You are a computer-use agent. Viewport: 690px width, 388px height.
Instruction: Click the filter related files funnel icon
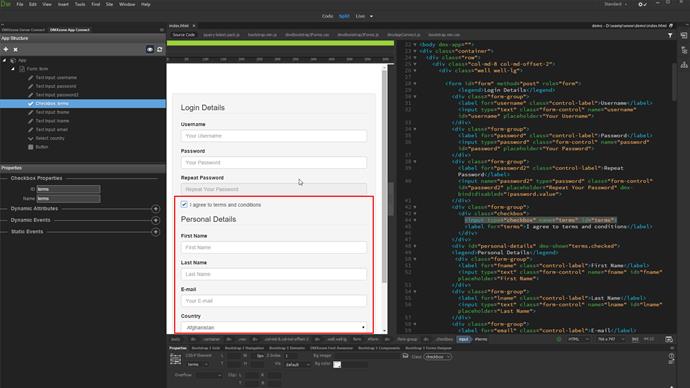670,35
